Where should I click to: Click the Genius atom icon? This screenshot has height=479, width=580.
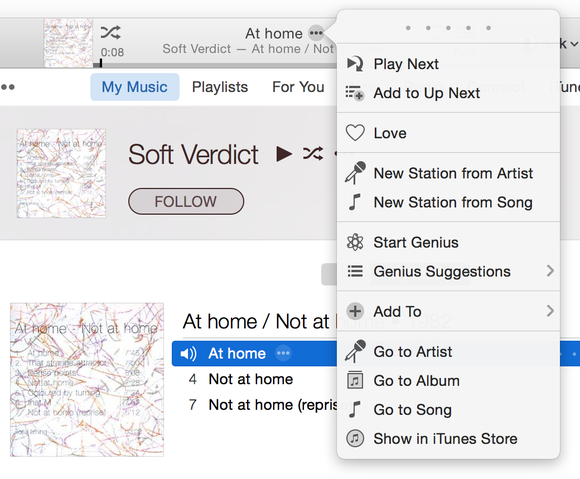[355, 242]
